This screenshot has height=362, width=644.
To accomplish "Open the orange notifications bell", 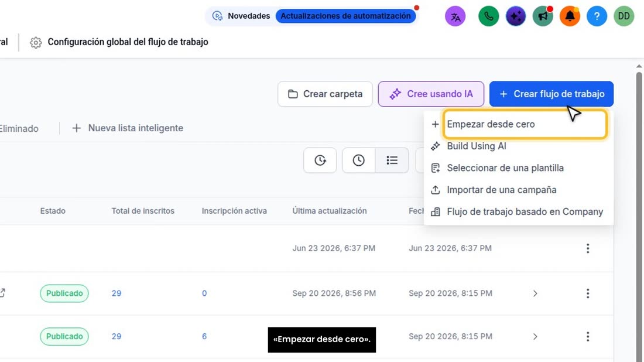I will click(570, 16).
